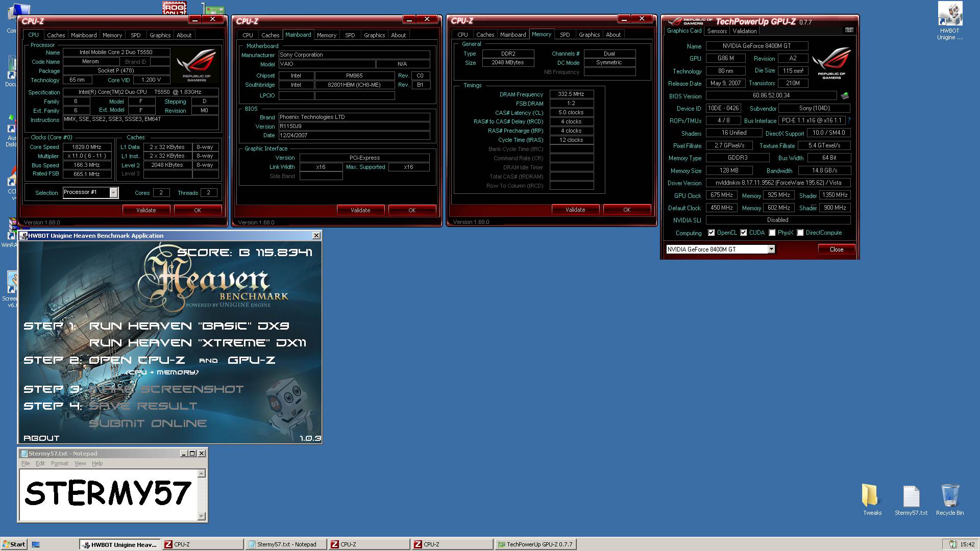
Task: Click Validate in the CPU tab window
Action: coord(146,210)
